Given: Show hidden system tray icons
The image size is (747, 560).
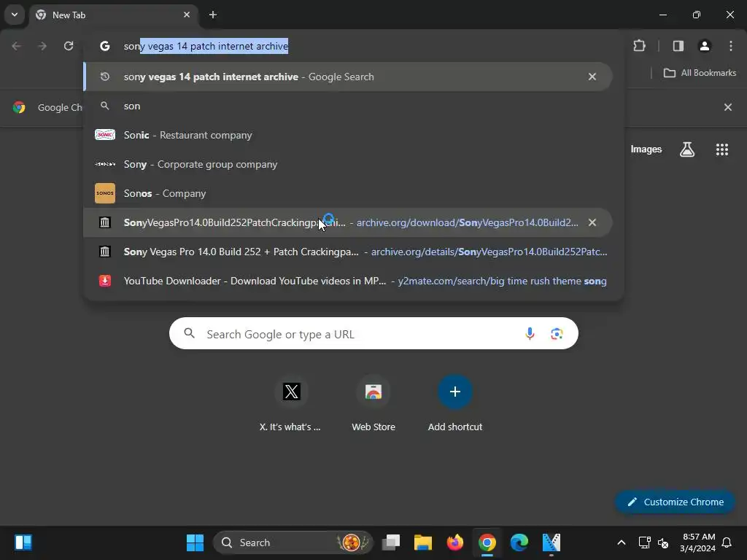Looking at the screenshot, I should [x=622, y=542].
